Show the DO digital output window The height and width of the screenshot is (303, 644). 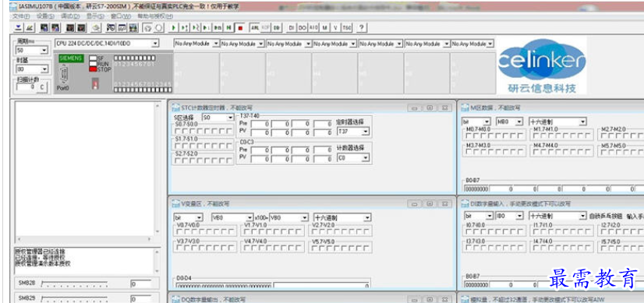point(303,27)
